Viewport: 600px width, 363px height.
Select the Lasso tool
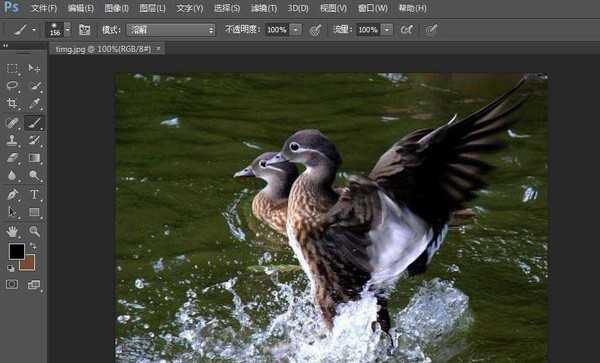pyautogui.click(x=12, y=85)
